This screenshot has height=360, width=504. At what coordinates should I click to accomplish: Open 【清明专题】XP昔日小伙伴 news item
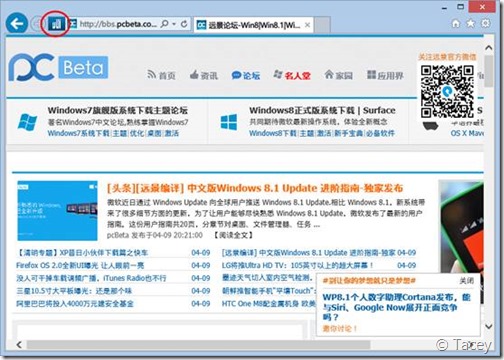[x=82, y=253]
